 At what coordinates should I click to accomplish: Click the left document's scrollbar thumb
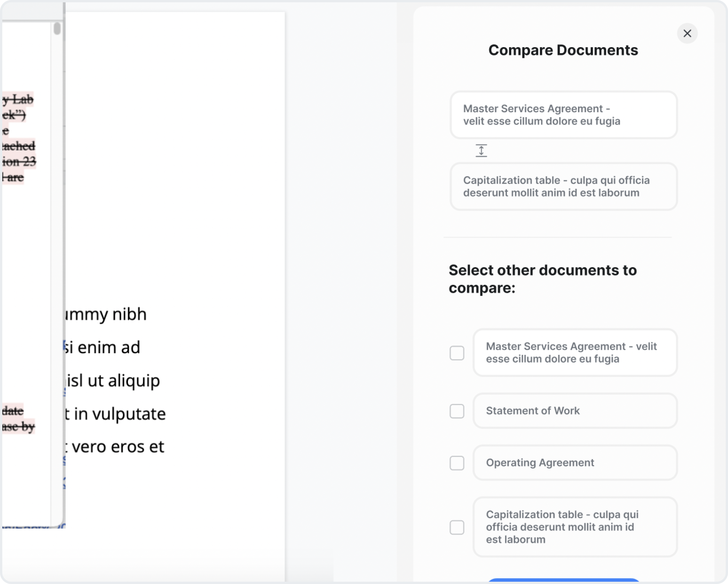[x=57, y=28]
